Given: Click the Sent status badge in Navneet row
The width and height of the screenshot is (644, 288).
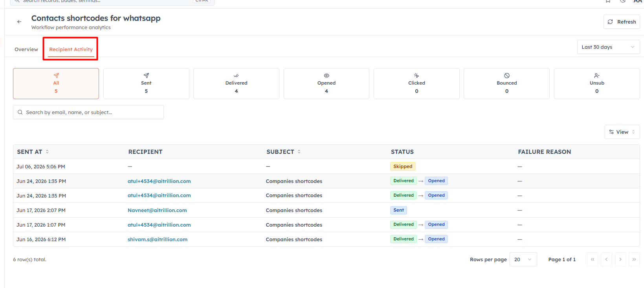Looking at the screenshot, I should click(x=398, y=210).
